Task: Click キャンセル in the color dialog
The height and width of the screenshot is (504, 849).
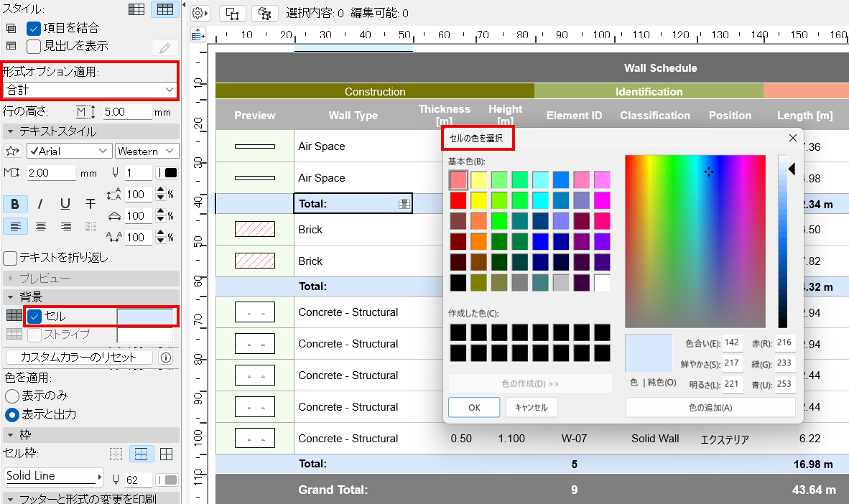Action: pyautogui.click(x=532, y=408)
